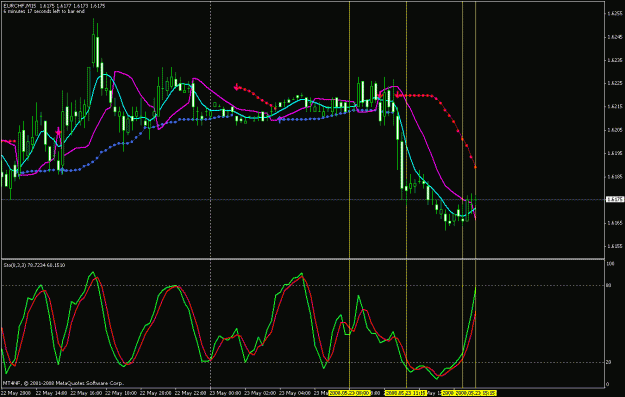Click the '22 May 18:00' time axis label
Image resolution: width=625 pixels, height=397 pixels.
coord(120,393)
